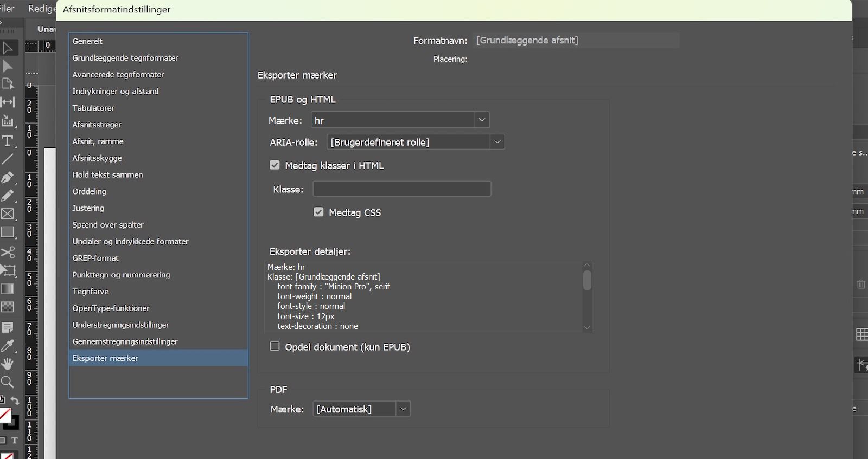Select the Pen tool
Image resolution: width=868 pixels, height=459 pixels.
pos(8,178)
